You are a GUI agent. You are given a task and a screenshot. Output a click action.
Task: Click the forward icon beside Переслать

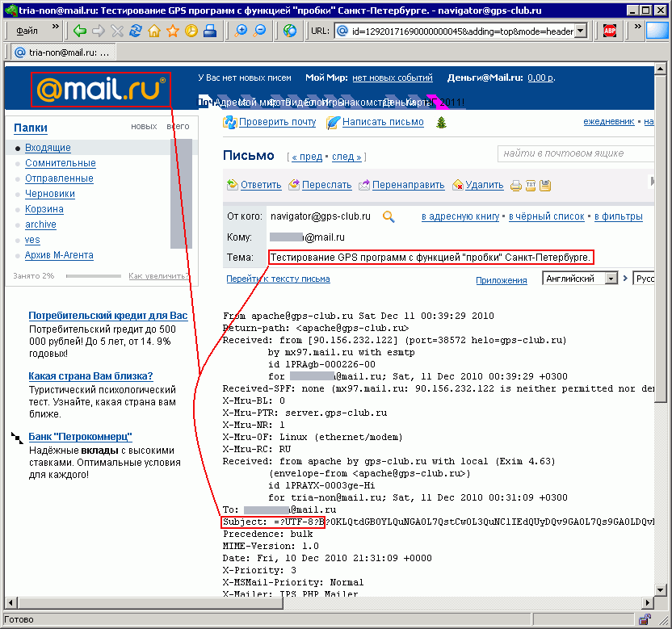click(x=294, y=185)
